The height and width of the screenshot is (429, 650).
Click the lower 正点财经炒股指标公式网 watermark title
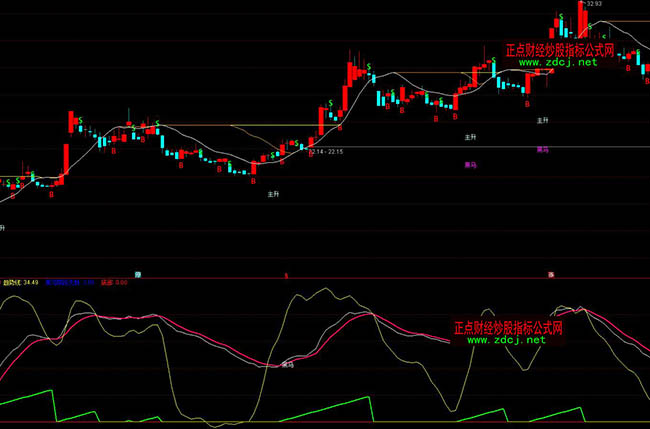pyautogui.click(x=507, y=327)
